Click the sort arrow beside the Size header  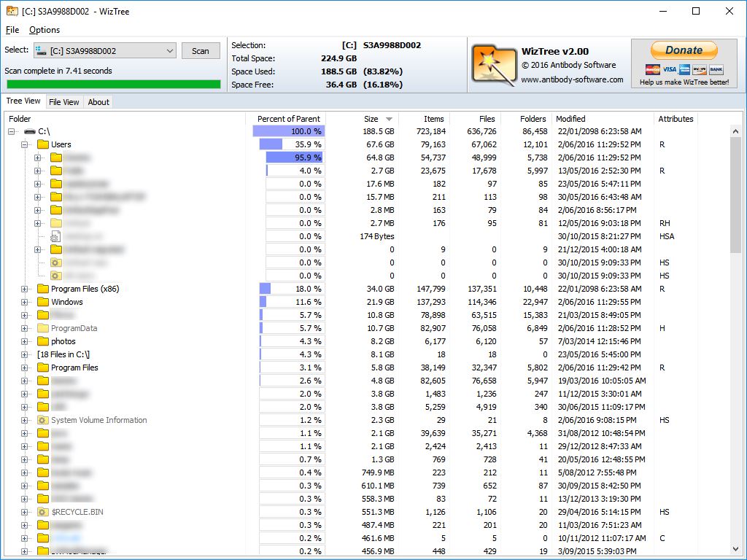[x=390, y=119]
